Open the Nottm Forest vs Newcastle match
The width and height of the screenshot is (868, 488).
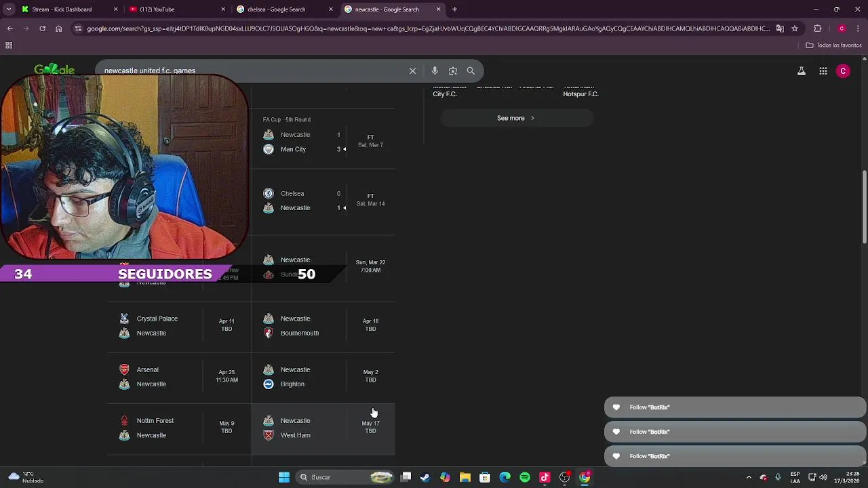[x=179, y=428]
